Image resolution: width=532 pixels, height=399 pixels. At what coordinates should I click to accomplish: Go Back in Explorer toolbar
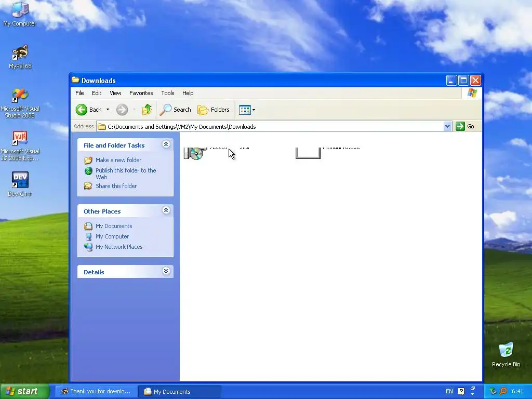click(88, 110)
